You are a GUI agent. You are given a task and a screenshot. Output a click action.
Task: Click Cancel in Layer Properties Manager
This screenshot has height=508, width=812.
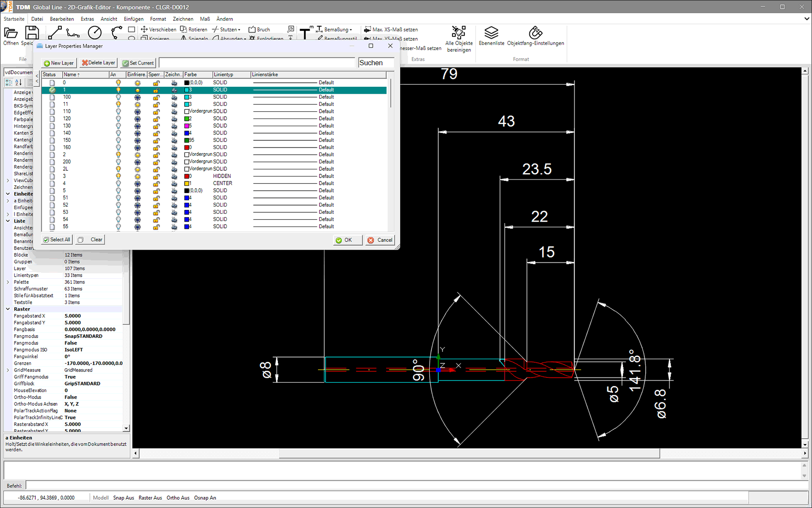(x=380, y=240)
